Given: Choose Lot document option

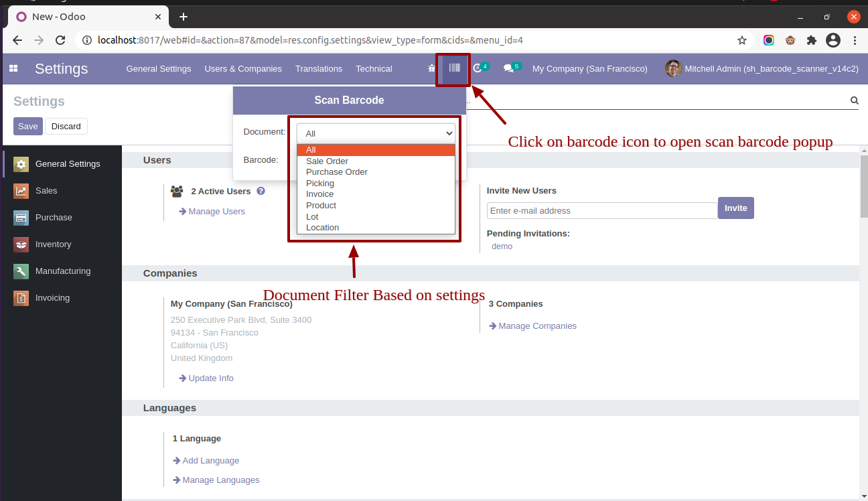Looking at the screenshot, I should click(376, 217).
